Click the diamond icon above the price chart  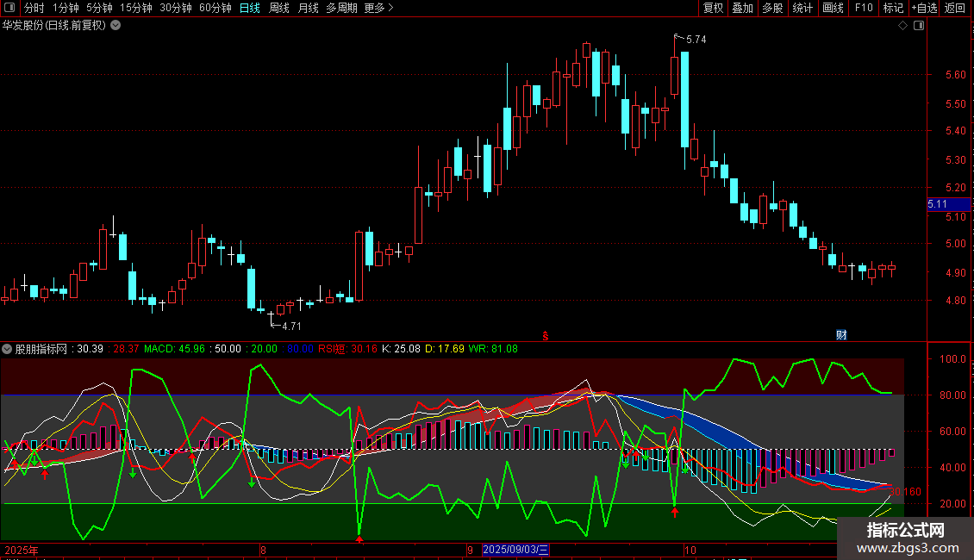[903, 26]
